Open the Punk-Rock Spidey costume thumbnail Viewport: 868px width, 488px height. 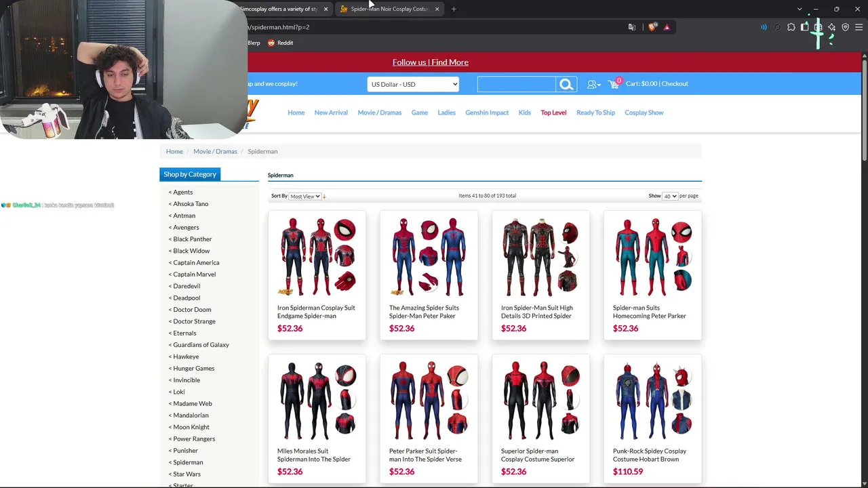[x=652, y=401]
